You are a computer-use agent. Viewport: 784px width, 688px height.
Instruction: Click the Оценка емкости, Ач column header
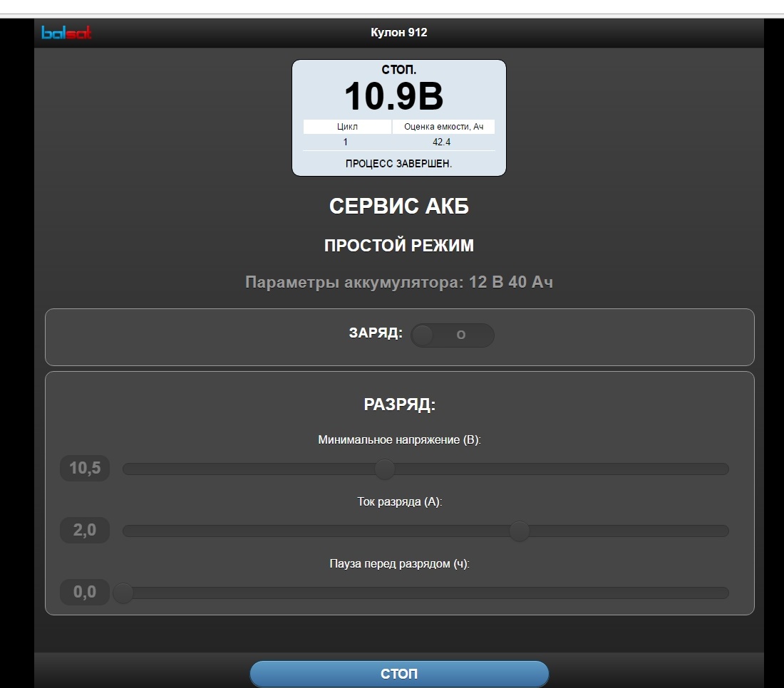coord(443,127)
